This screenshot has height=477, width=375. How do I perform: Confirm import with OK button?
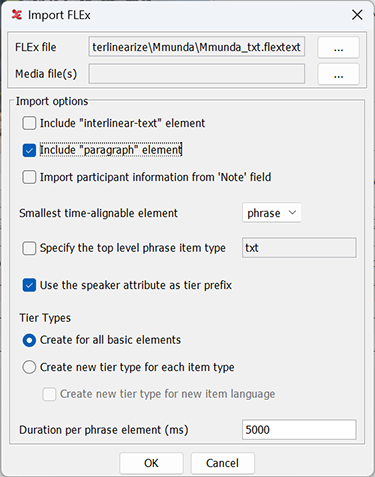(x=151, y=463)
